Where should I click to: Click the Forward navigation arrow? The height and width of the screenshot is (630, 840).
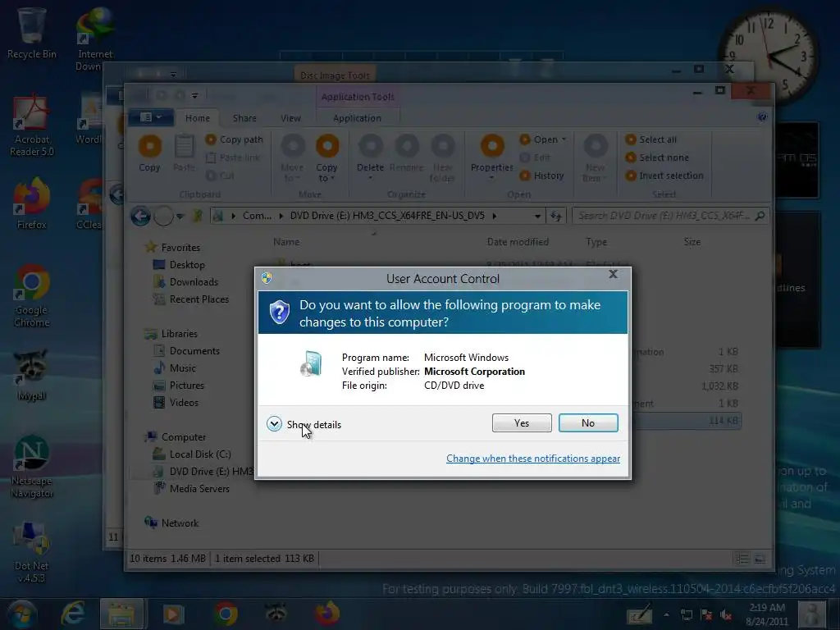point(163,216)
